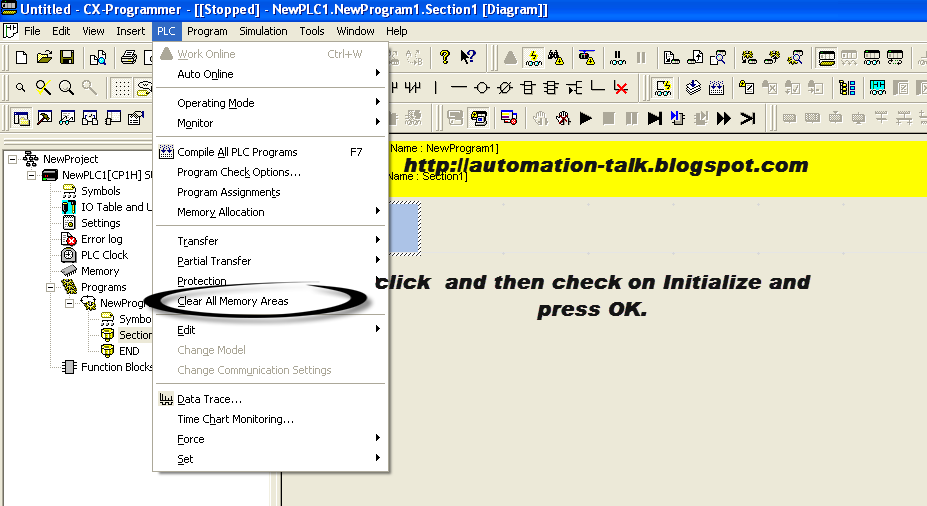927x506 pixels.
Task: Click the yellow question mark Help icon
Action: pyautogui.click(x=445, y=57)
